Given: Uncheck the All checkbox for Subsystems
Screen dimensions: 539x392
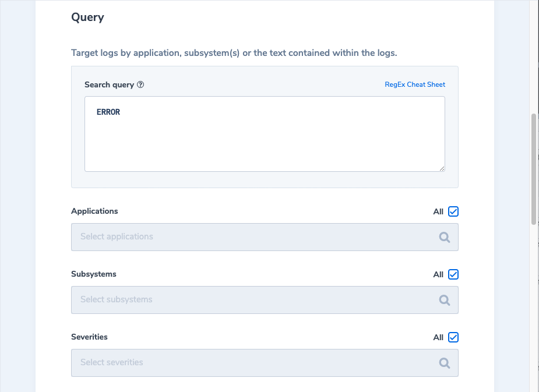Looking at the screenshot, I should tap(453, 274).
